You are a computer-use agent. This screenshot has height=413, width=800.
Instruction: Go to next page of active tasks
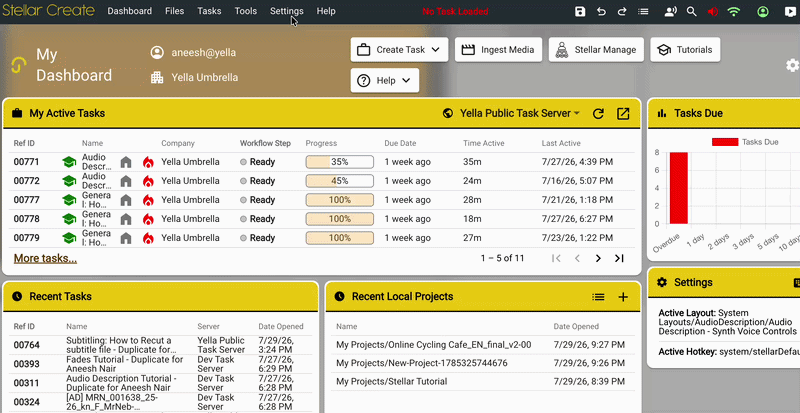[598, 258]
